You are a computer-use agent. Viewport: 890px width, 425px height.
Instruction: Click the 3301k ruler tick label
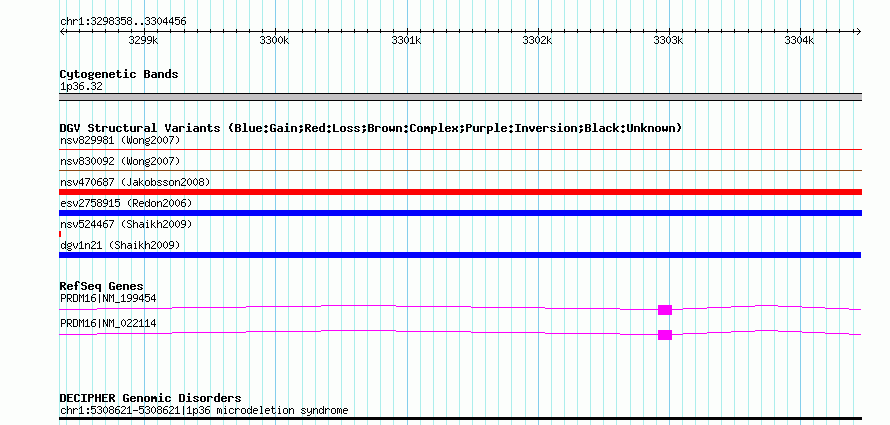point(406,40)
